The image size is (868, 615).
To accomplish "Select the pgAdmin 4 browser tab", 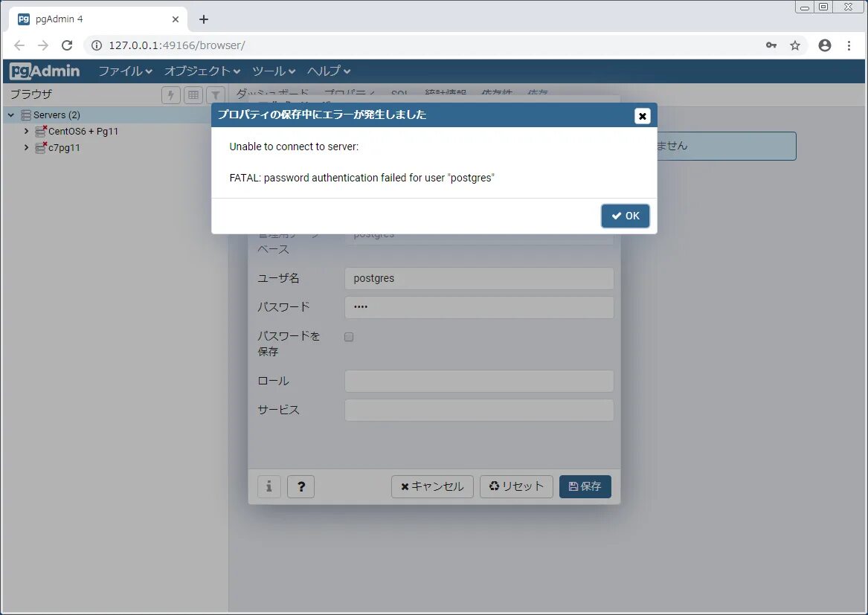I will coord(98,19).
